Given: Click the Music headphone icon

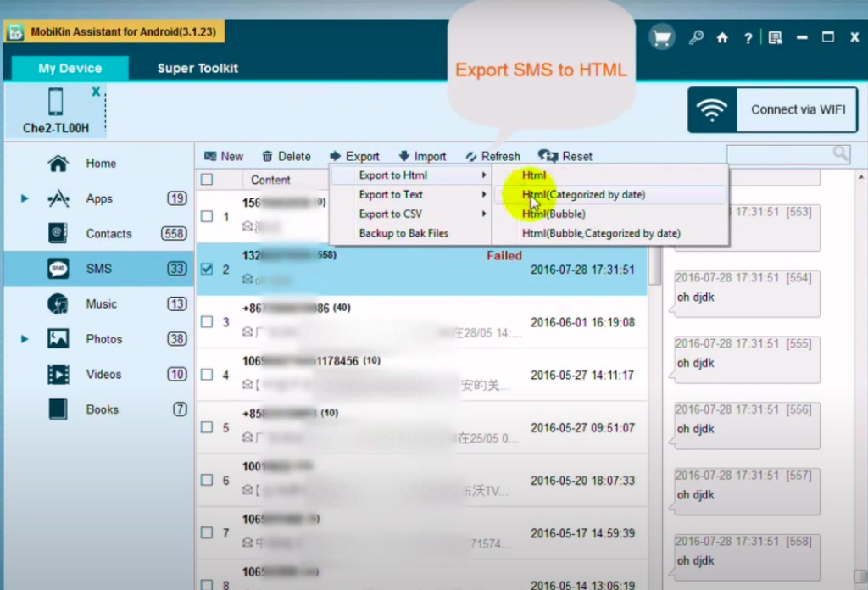Looking at the screenshot, I should click(x=58, y=303).
